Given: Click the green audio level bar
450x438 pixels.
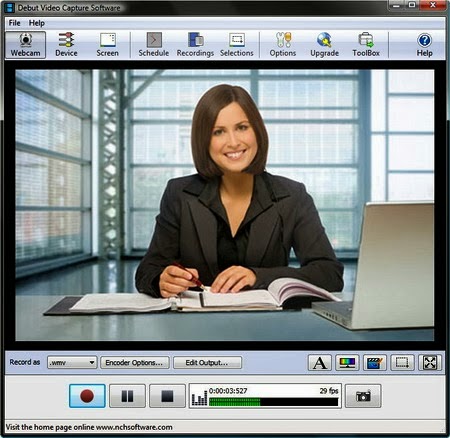Looking at the screenshot, I should click(x=235, y=402).
